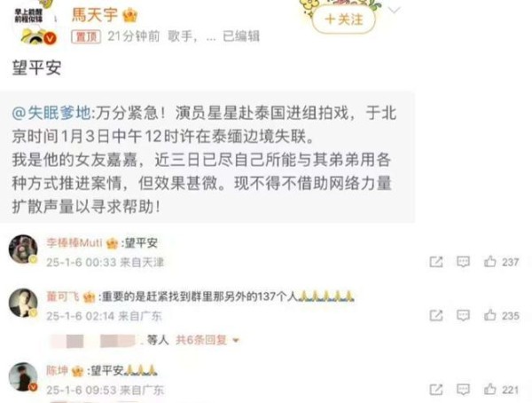Expand 共6条回复 replies list
The image size is (532, 403).
[207, 340]
